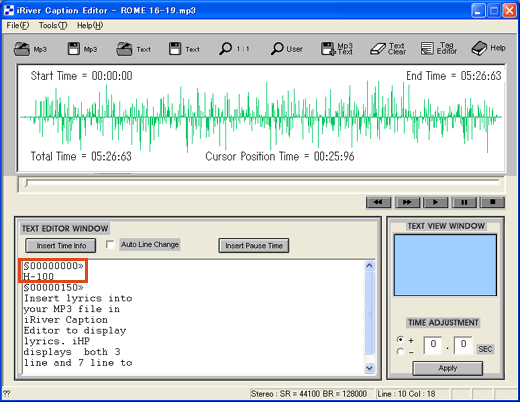Image resolution: width=520 pixels, height=402 pixels.
Task: Click the "Total Time = 05:26:63" readout
Action: 81,156
